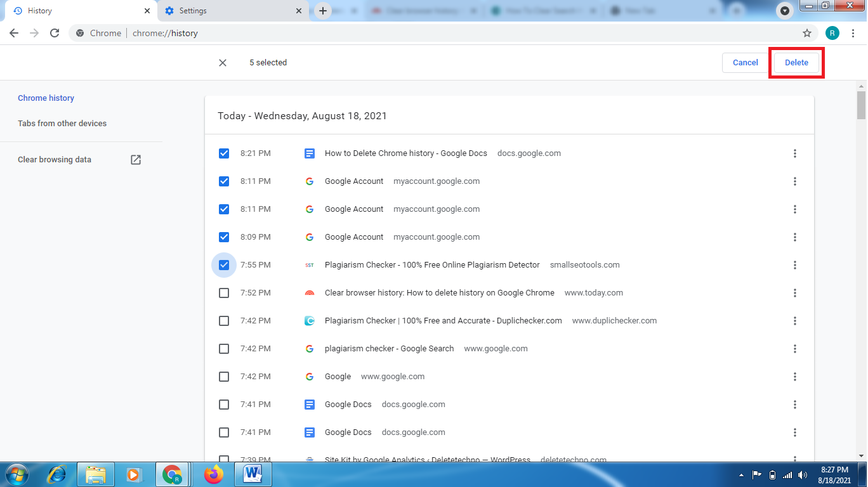The height and width of the screenshot is (487, 868).
Task: Clear selection with the X icon
Action: [x=223, y=63]
